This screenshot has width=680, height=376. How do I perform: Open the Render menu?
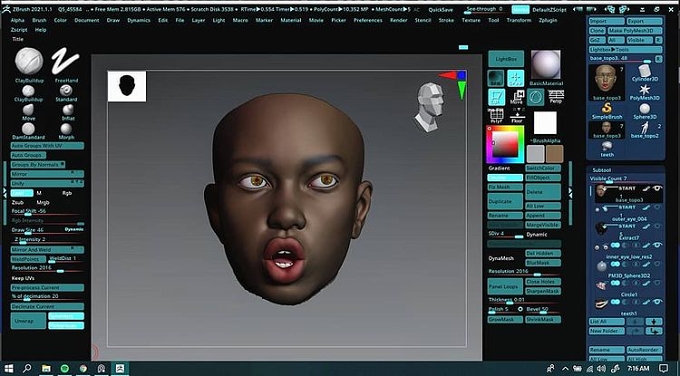tap(398, 20)
